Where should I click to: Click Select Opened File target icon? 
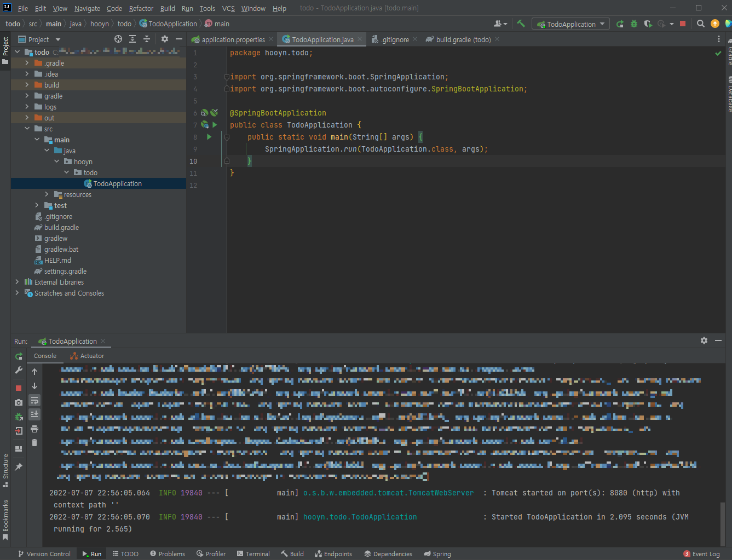[118, 39]
